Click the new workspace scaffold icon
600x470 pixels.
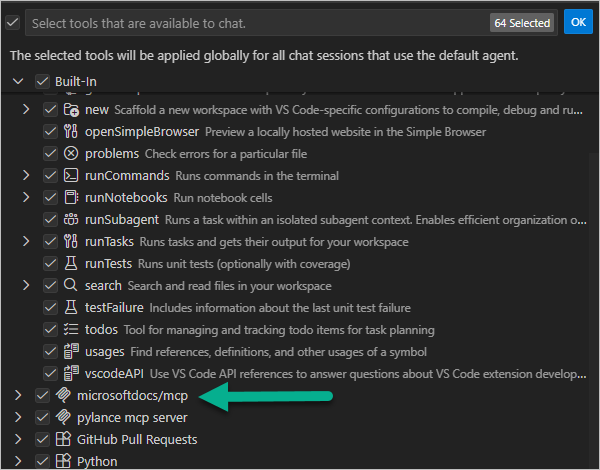coord(71,110)
